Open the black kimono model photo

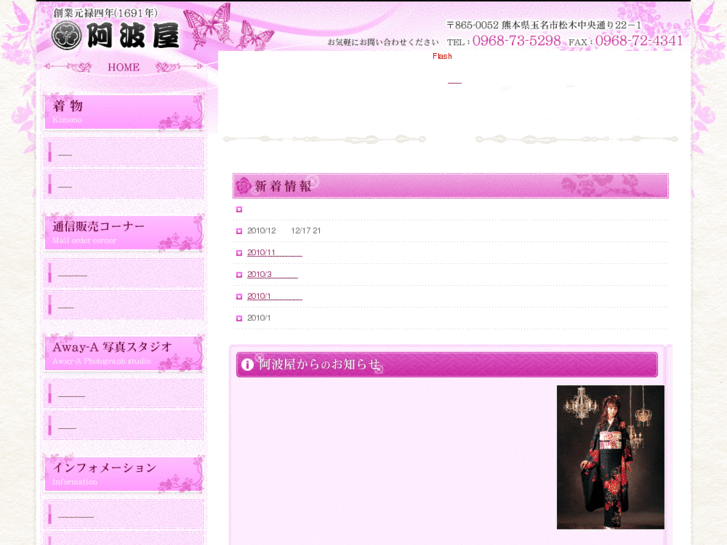tap(610, 457)
